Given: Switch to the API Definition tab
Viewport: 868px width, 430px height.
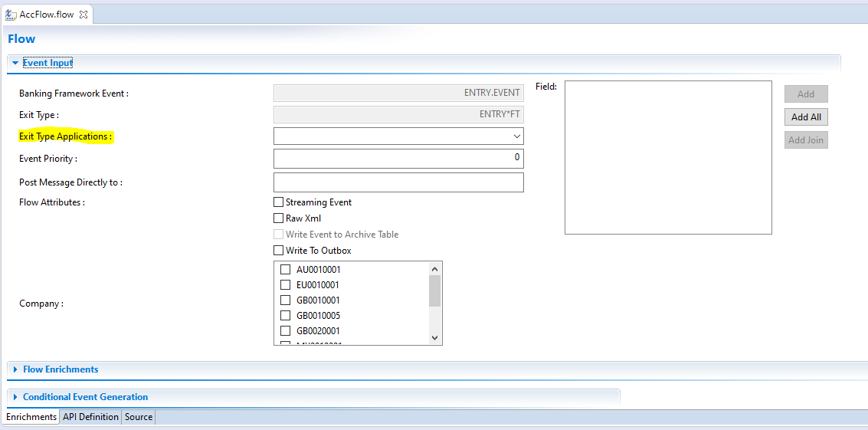Looking at the screenshot, I should click(90, 417).
